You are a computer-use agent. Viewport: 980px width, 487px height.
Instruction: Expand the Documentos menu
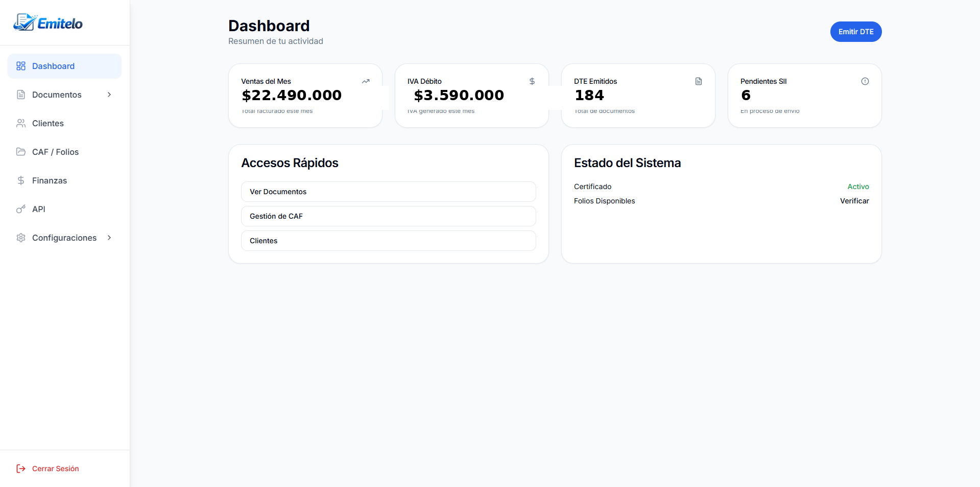(x=109, y=95)
